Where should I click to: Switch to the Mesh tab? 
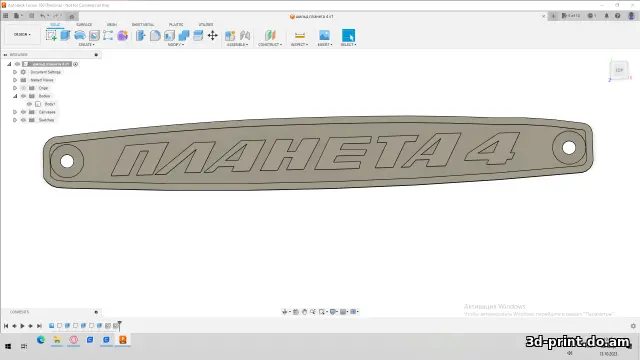tap(111, 24)
